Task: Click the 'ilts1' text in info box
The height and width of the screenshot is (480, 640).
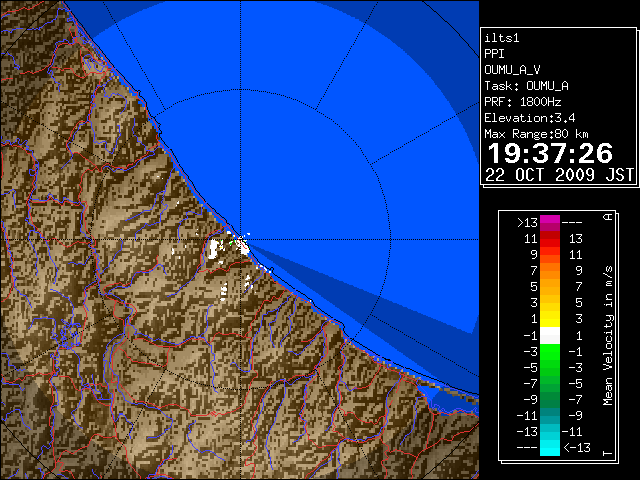Action: tap(502, 38)
